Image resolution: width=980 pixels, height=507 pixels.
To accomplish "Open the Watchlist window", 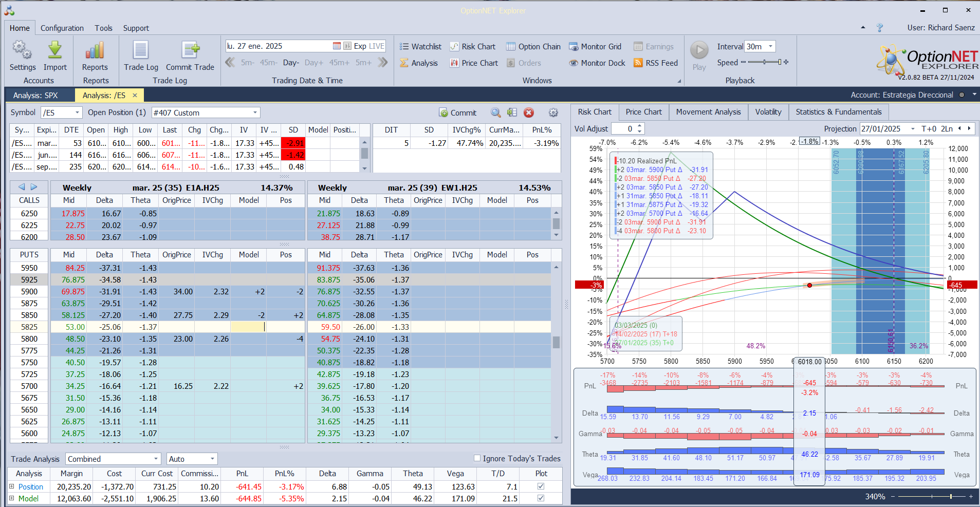I will 420,47.
